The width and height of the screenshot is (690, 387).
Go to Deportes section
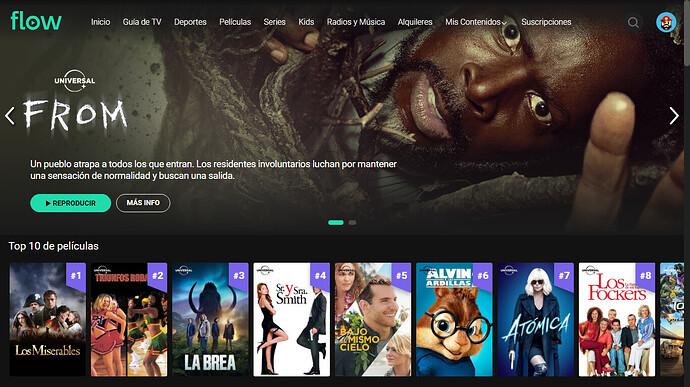(190, 22)
